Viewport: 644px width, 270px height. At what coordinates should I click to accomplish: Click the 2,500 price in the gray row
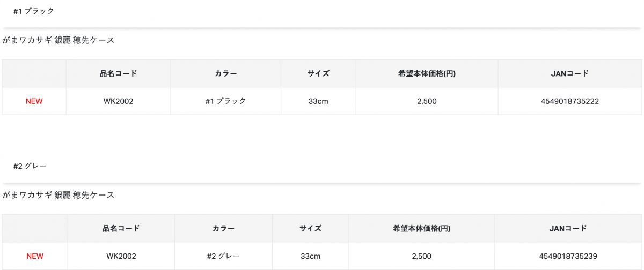click(x=421, y=256)
